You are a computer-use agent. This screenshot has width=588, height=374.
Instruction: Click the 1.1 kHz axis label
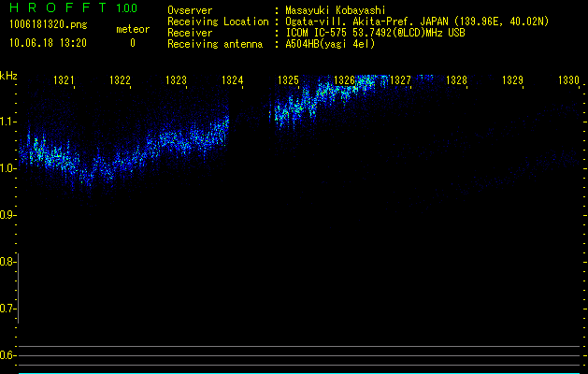point(7,122)
